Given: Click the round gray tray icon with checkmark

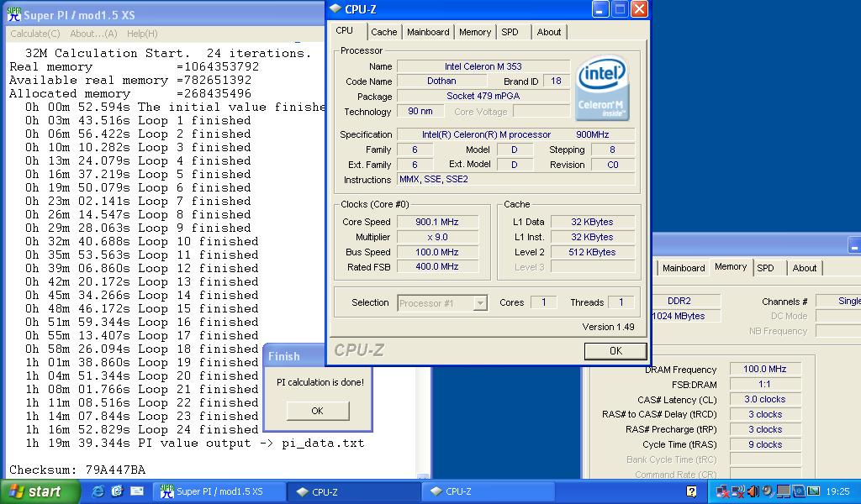Looking at the screenshot, I should pos(767,491).
